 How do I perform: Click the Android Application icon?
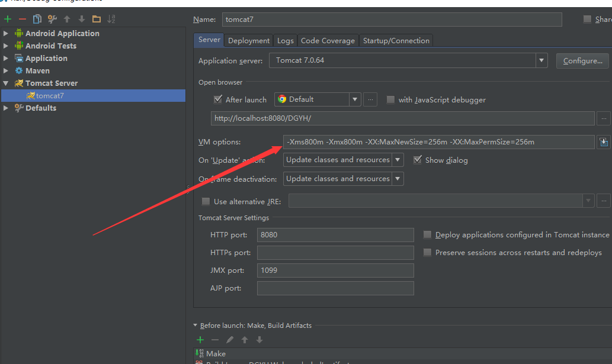tap(19, 33)
